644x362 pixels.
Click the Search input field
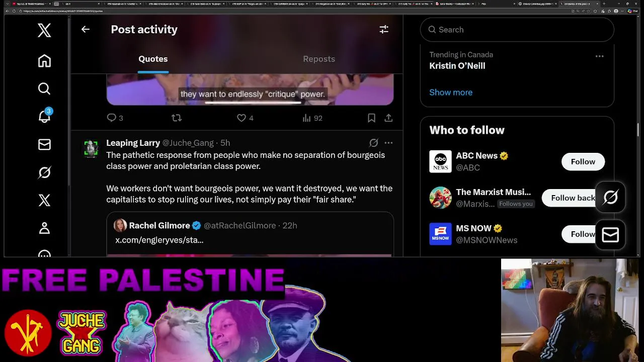coord(517,30)
